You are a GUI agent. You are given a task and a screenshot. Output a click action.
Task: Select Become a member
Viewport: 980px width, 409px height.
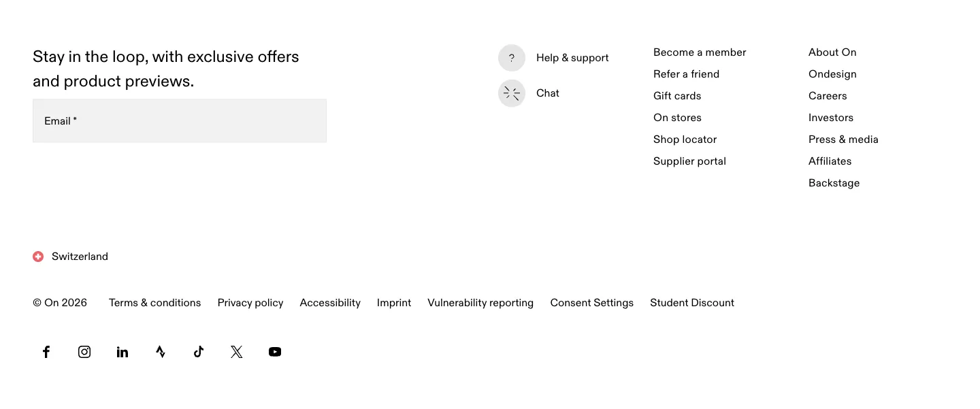tap(700, 52)
